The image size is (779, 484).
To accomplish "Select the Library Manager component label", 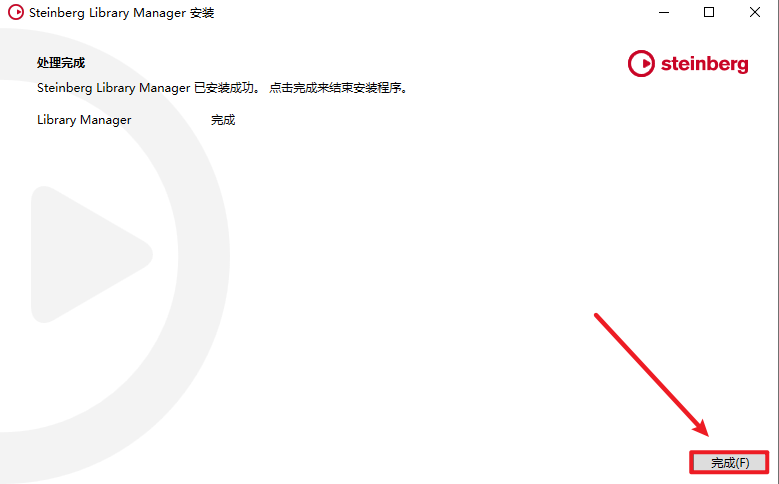I will (x=84, y=120).
